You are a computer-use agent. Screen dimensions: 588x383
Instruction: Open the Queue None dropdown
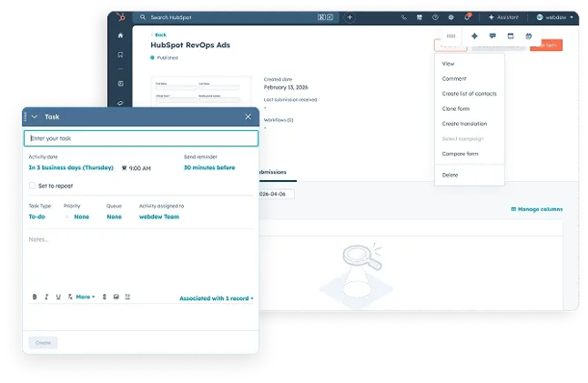[x=114, y=217]
